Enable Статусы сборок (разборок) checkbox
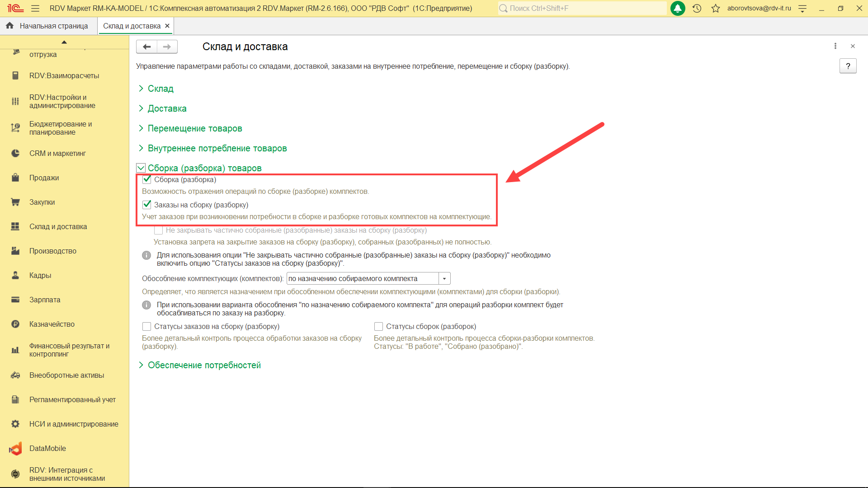 (378, 326)
